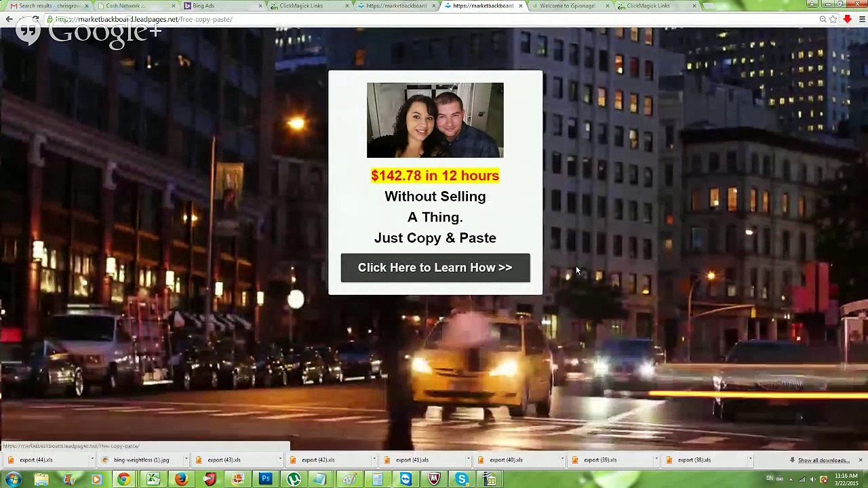Close the Bing Ads tab
868x488 pixels.
click(x=260, y=6)
